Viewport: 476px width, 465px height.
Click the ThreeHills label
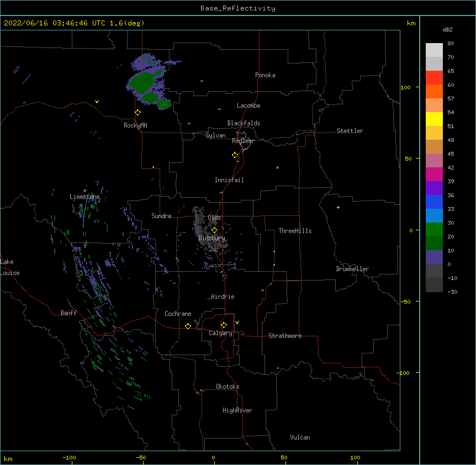[295, 231]
